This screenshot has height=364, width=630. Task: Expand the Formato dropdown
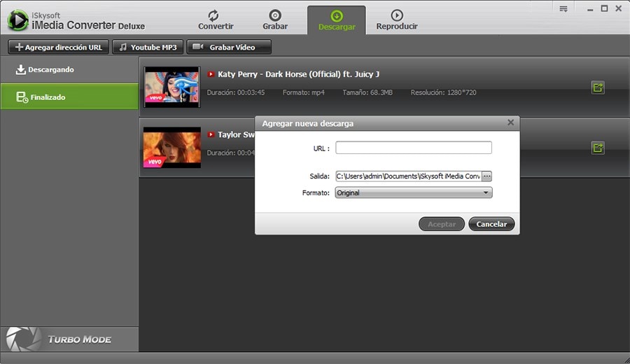click(414, 192)
